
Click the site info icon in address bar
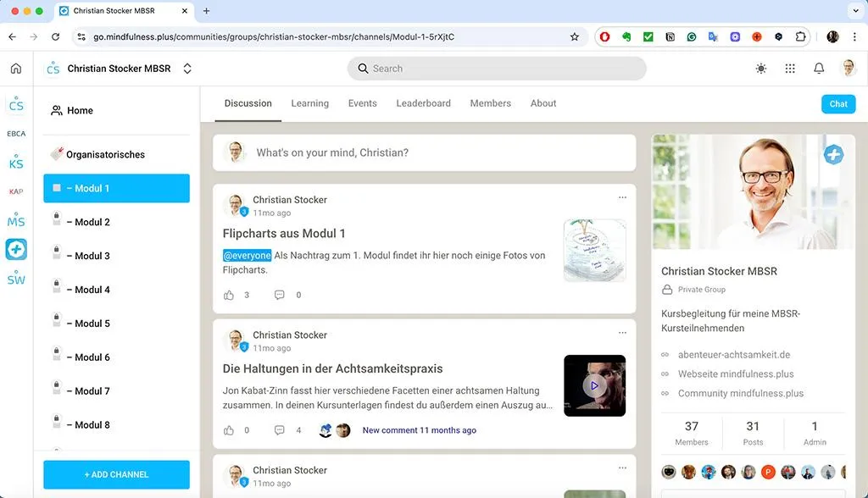click(x=81, y=36)
